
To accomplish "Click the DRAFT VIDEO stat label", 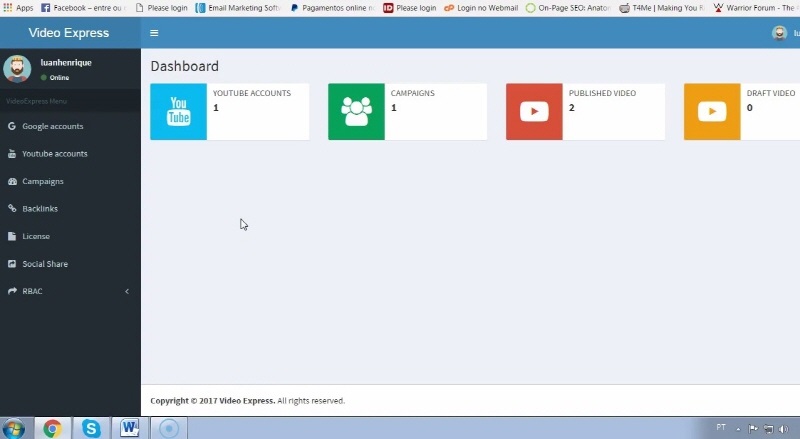I will coord(771,93).
